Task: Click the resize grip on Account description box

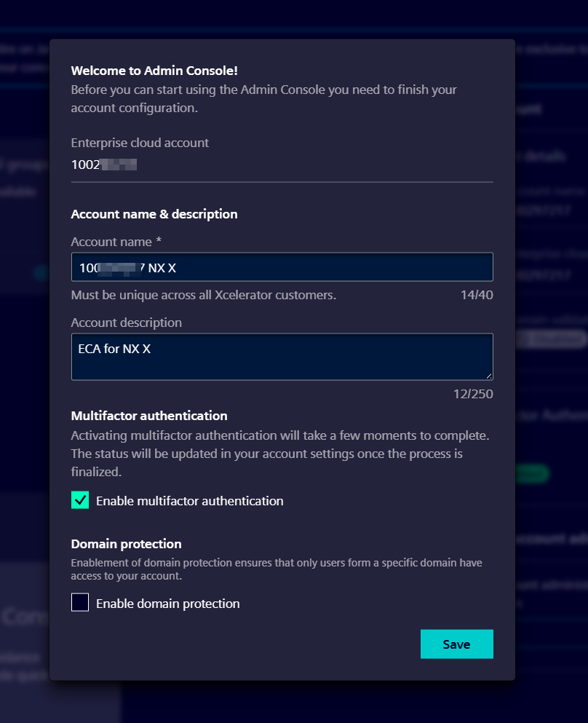Action: click(490, 376)
